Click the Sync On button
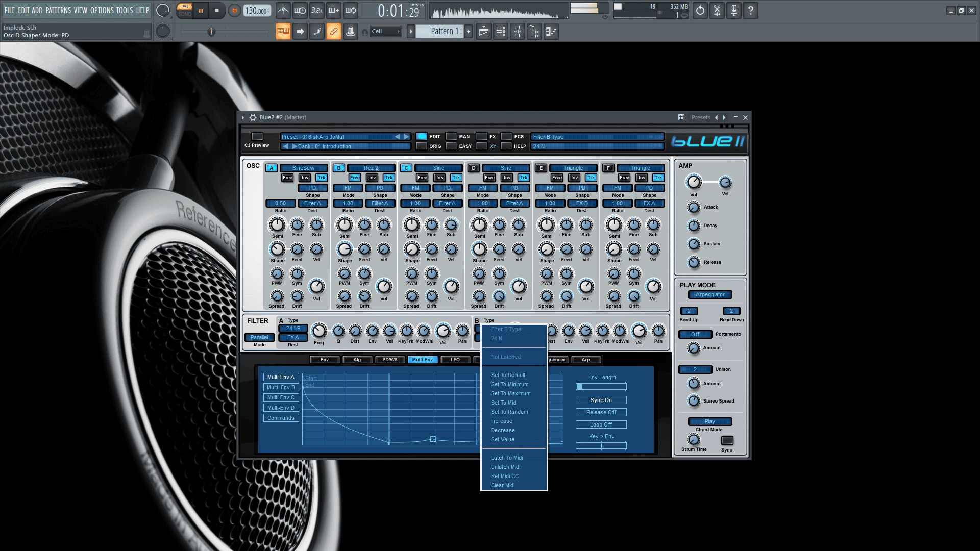The height and width of the screenshot is (551, 980). (601, 400)
